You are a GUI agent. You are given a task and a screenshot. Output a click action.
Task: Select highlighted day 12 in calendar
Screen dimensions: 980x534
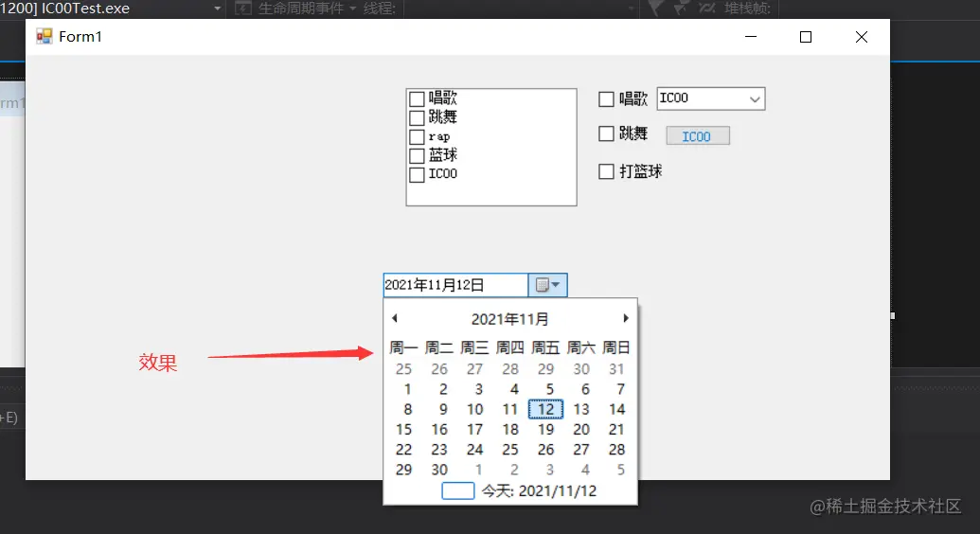[x=545, y=410]
